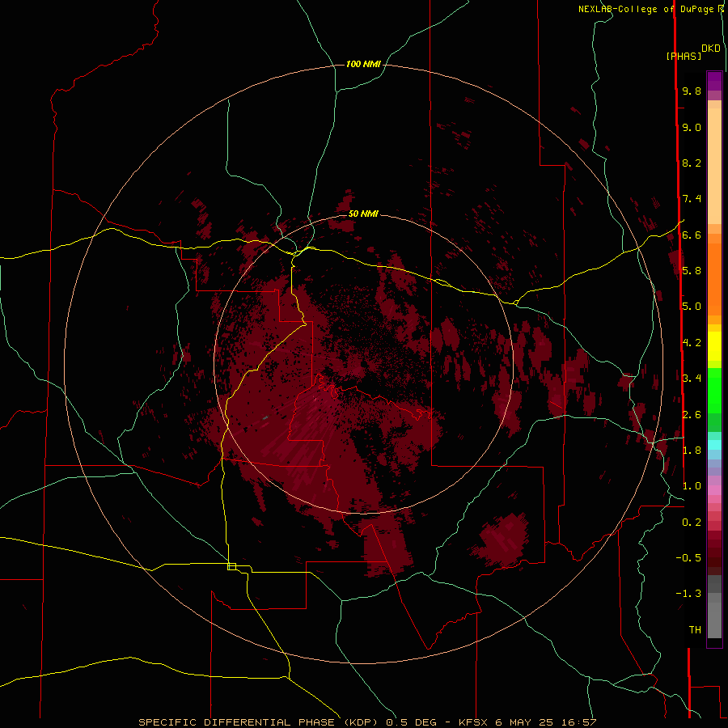Click the -0.5 value on the legend
This screenshot has width=728, height=728.
pyautogui.click(x=688, y=557)
